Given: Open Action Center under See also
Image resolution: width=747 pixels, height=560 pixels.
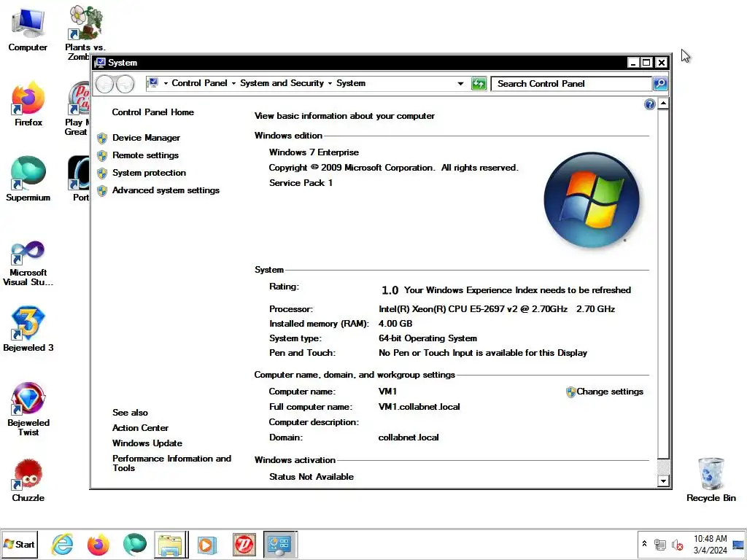Looking at the screenshot, I should [x=140, y=427].
